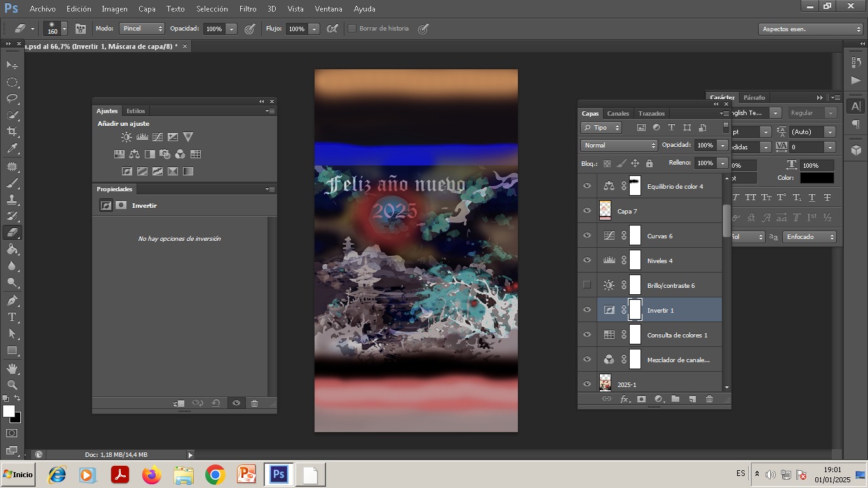Click the foreground color swatch
The image size is (868, 488).
pyautogui.click(x=8, y=411)
